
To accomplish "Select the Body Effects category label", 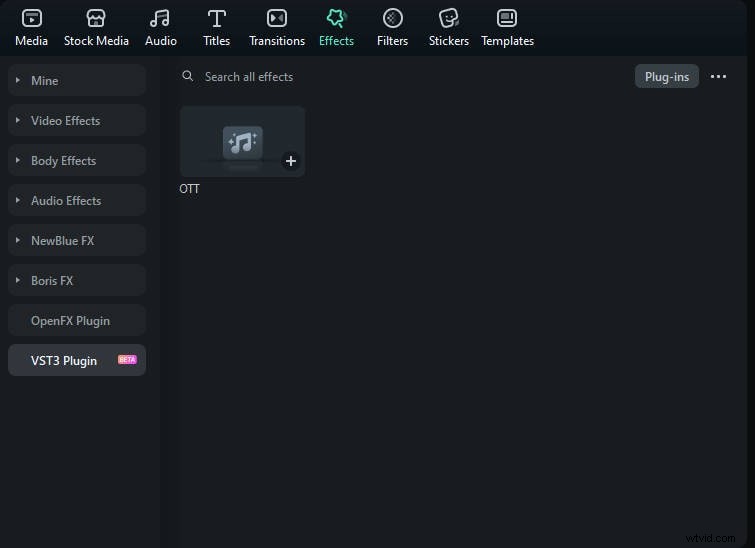I will pyautogui.click(x=64, y=161).
